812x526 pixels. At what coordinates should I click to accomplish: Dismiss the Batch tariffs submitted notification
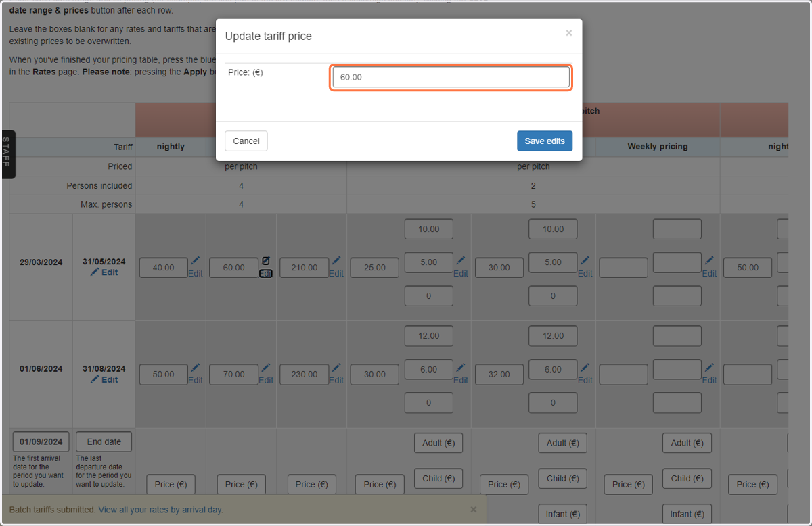[x=474, y=510]
